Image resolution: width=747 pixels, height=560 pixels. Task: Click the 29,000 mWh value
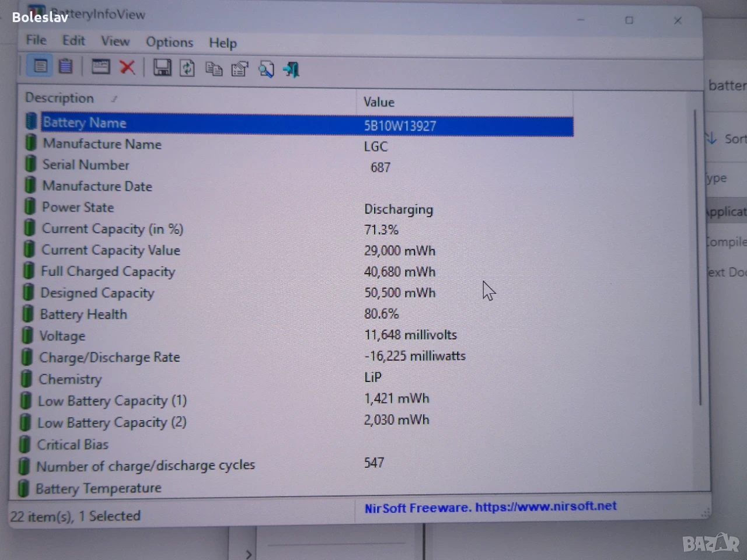(x=400, y=251)
